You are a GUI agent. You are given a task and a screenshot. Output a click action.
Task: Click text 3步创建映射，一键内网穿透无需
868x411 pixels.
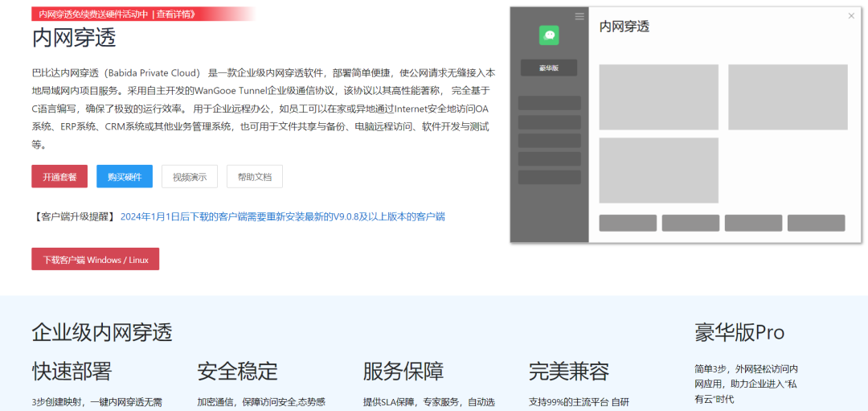pos(97,402)
